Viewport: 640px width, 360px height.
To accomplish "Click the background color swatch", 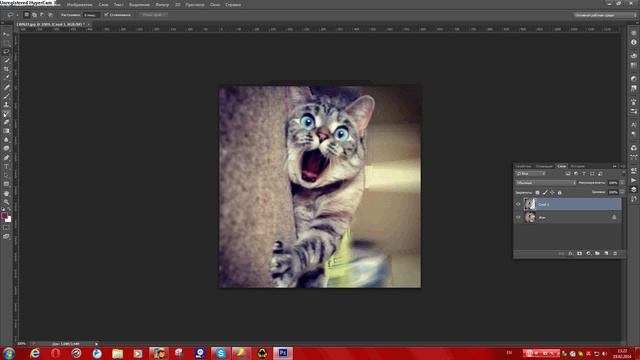I will pos(8,219).
